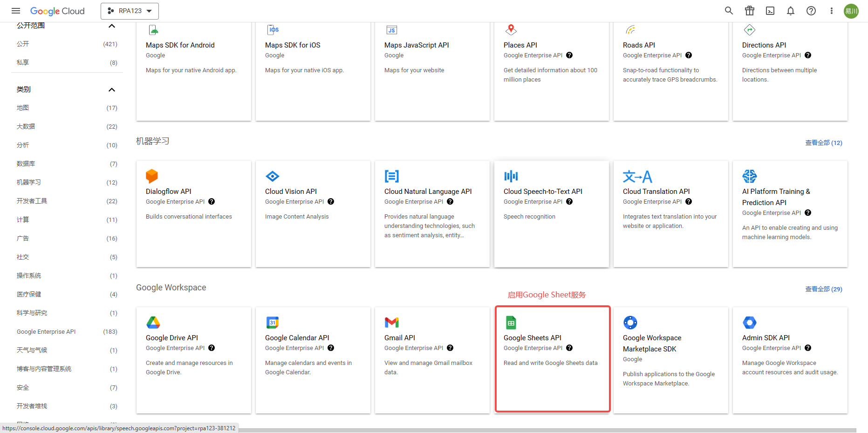Click the user account avatar
Image resolution: width=868 pixels, height=433 pixels.
click(x=851, y=11)
